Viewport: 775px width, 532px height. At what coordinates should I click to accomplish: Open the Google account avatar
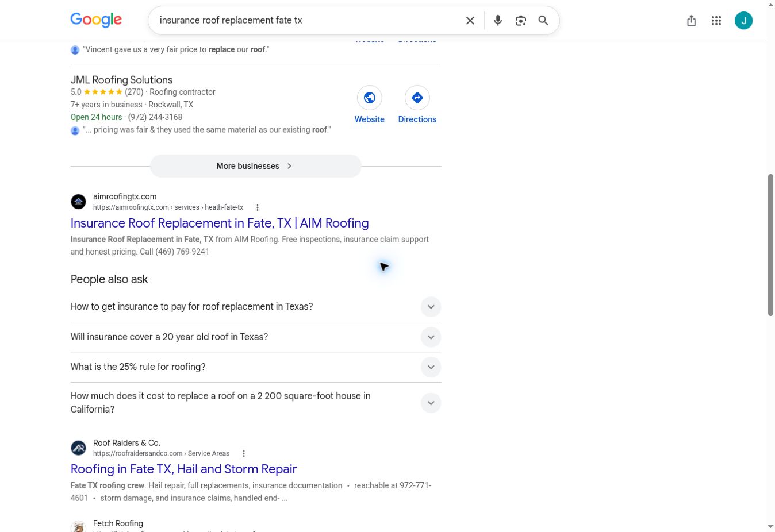pos(744,21)
